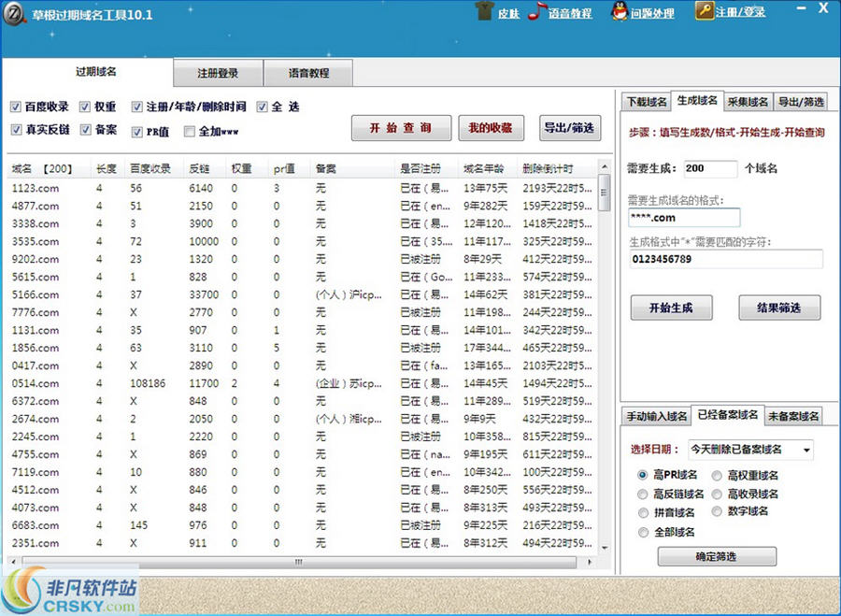The height and width of the screenshot is (616, 841).
Task: Click the app logo in title bar
Action: coord(13,13)
